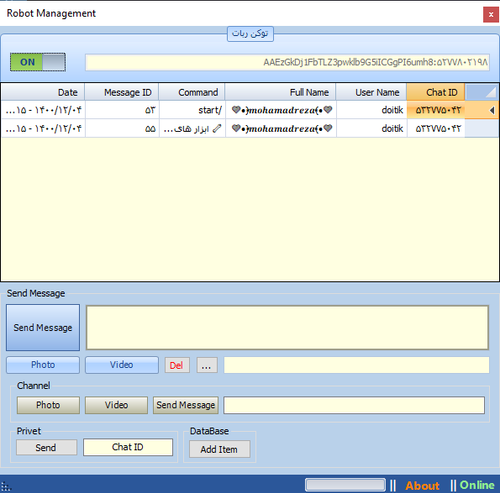This screenshot has width=500, height=493.
Task: Click the Command column header
Action: click(x=192, y=92)
